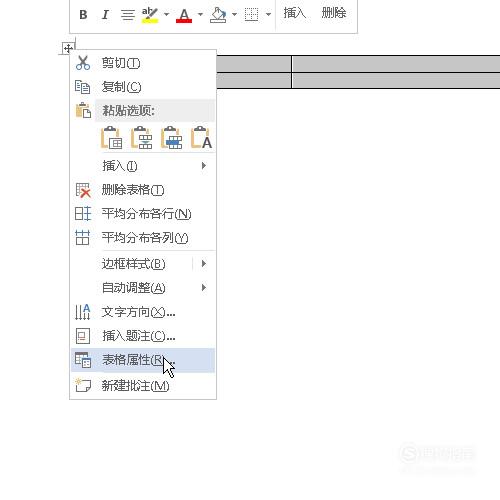
Task: Select nest table paste option
Action: 111,137
